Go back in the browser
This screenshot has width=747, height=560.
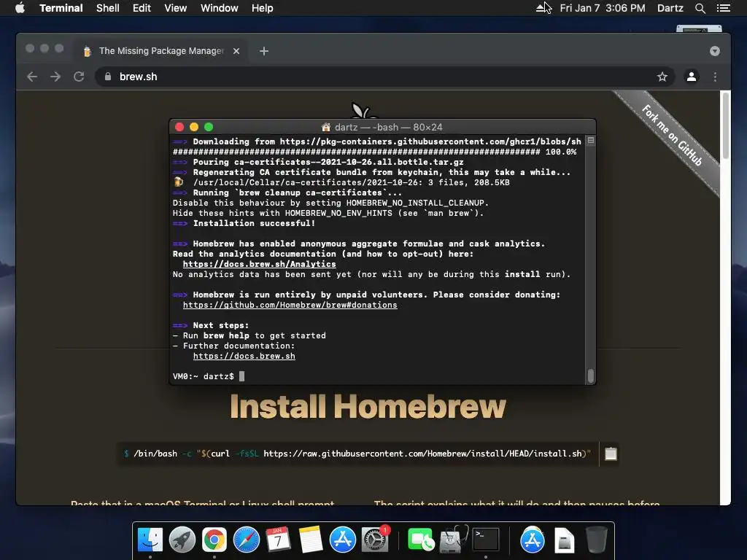point(32,77)
